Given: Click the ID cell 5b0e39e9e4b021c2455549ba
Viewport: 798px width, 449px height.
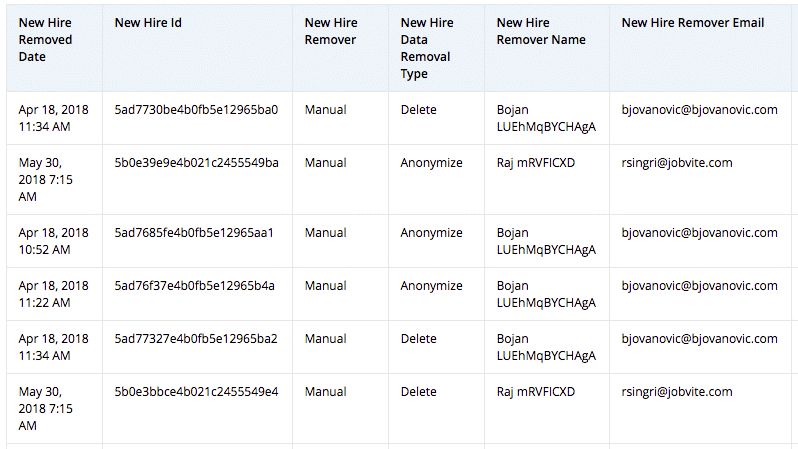Looking at the screenshot, I should coord(196,163).
